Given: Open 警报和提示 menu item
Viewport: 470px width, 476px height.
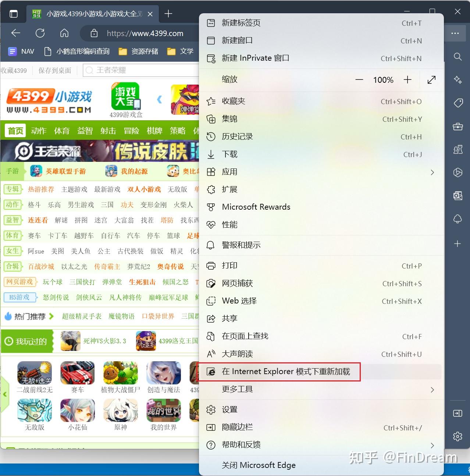Looking at the screenshot, I should 321,245.
